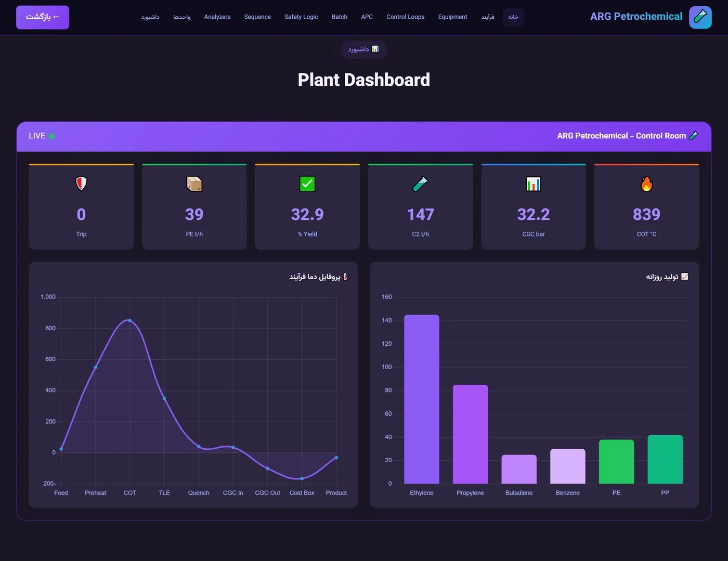Click the Ethylene bar in daily production chart
The width and height of the screenshot is (728, 561).
(x=422, y=399)
